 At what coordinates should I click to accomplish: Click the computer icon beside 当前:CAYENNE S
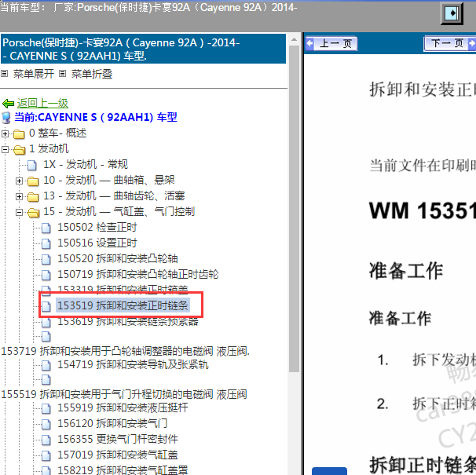point(6,118)
